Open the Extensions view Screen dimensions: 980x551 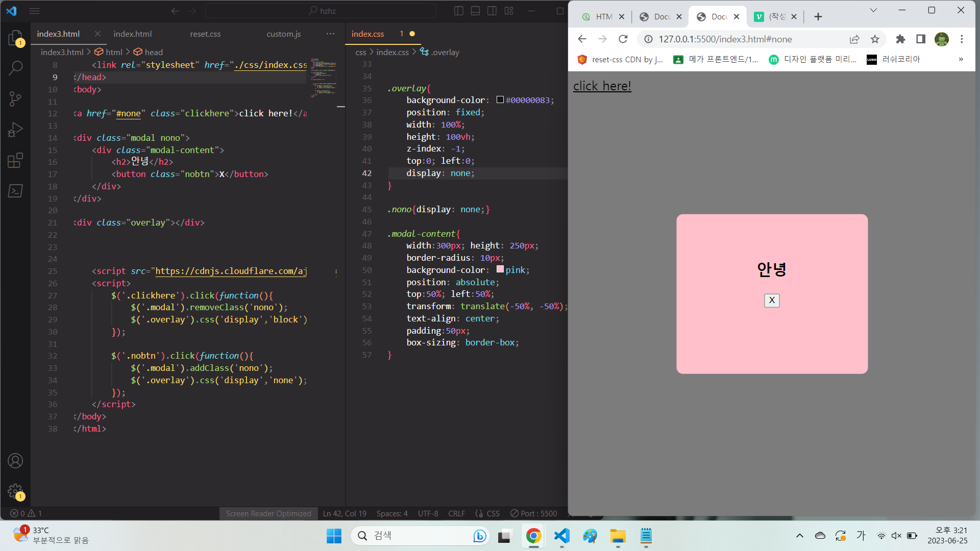15,160
